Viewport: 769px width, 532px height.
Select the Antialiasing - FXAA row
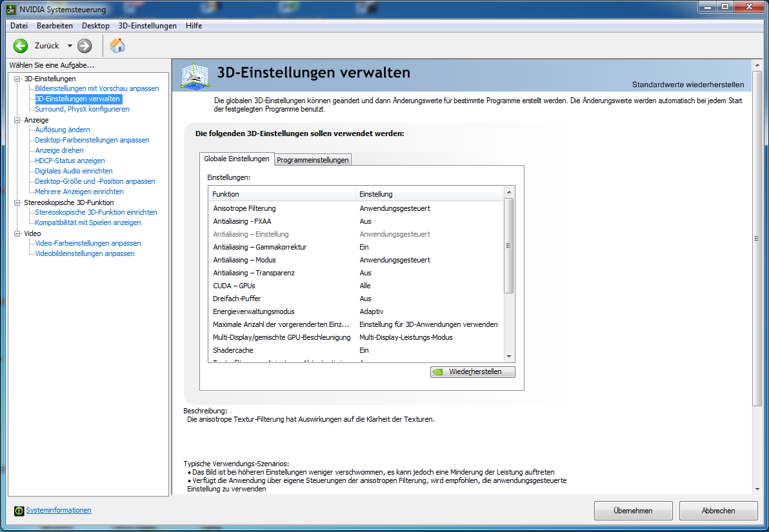click(356, 221)
